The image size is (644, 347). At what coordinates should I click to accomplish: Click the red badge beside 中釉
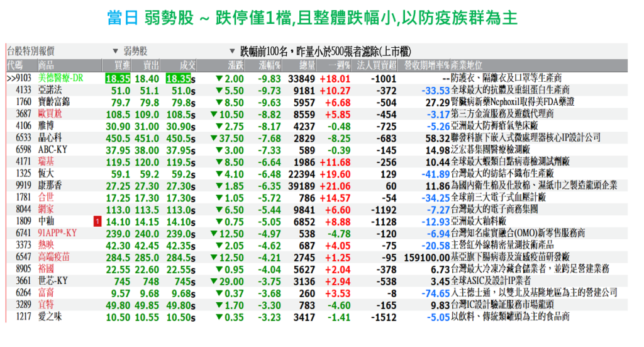click(x=97, y=221)
